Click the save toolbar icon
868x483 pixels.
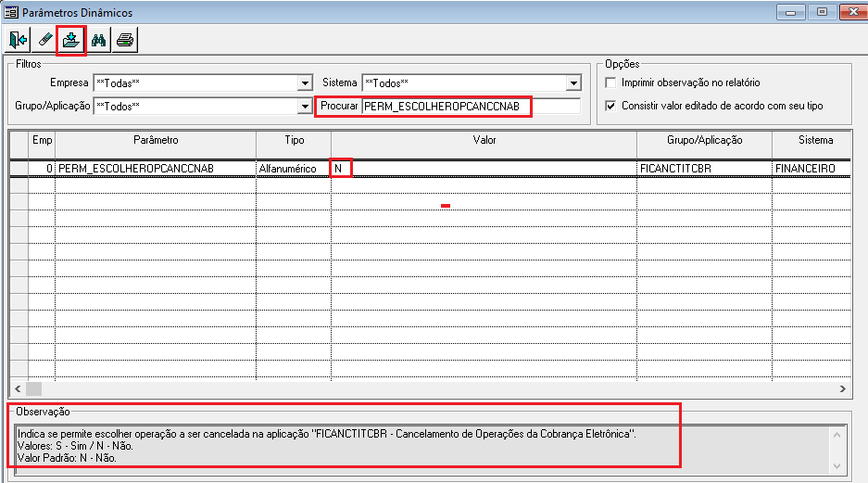(70, 40)
